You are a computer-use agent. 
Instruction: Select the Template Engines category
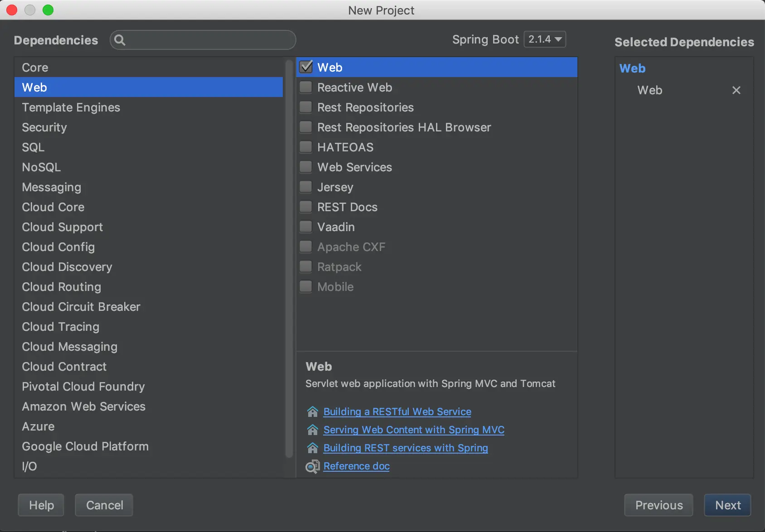[149, 107]
